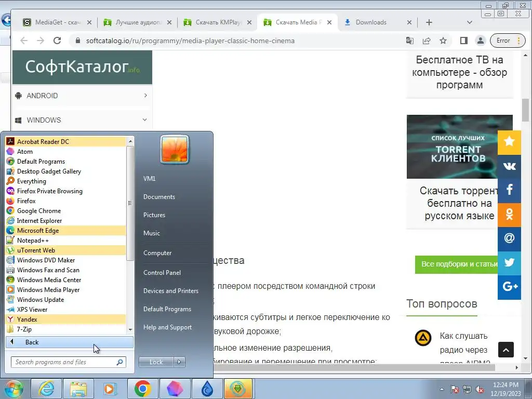Toggle Chrome side panel
532x399 pixels.
pos(464,41)
